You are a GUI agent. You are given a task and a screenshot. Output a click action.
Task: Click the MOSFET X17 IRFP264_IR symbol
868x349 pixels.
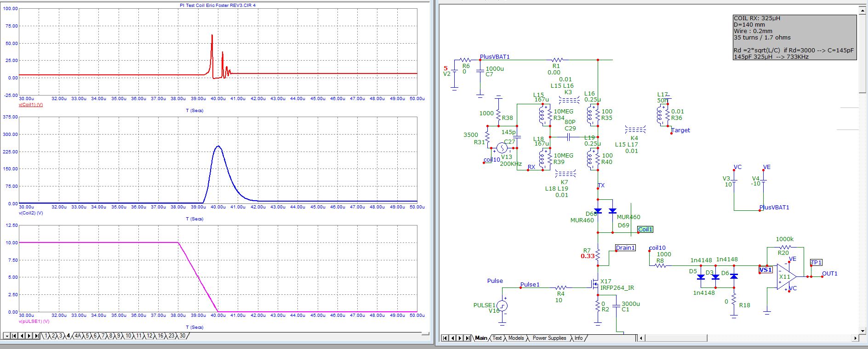coord(595,285)
